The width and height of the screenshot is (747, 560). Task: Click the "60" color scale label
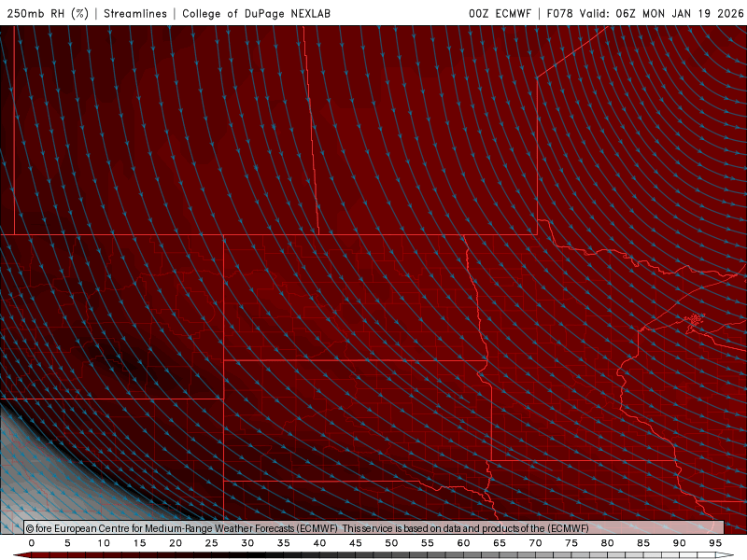[463, 543]
